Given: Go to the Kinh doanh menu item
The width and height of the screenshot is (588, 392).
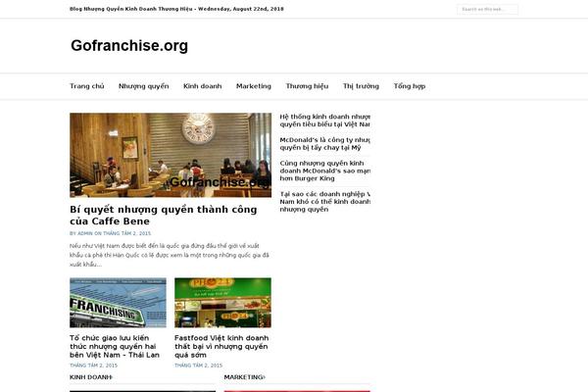Looking at the screenshot, I should (x=203, y=86).
